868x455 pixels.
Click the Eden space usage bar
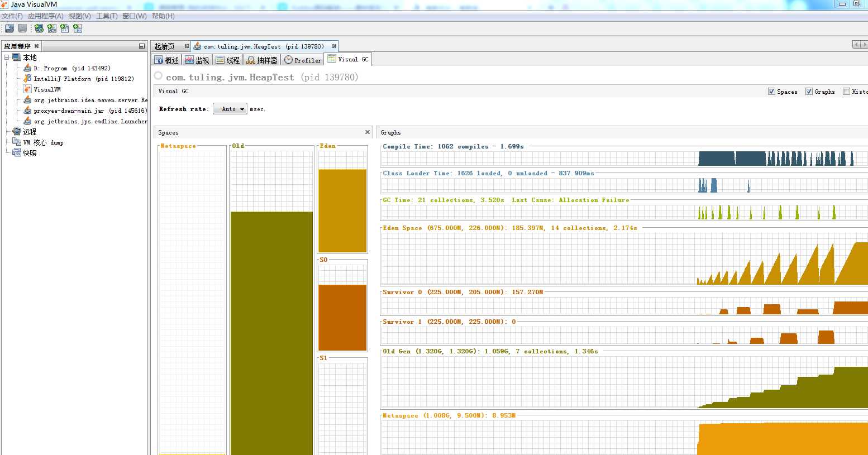point(342,211)
